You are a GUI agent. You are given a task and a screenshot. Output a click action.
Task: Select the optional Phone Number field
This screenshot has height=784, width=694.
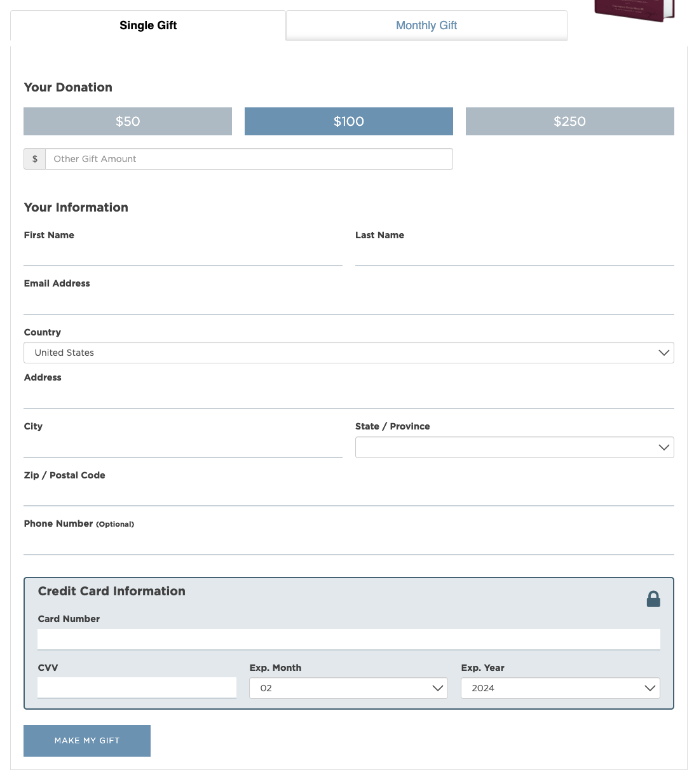[x=348, y=543]
